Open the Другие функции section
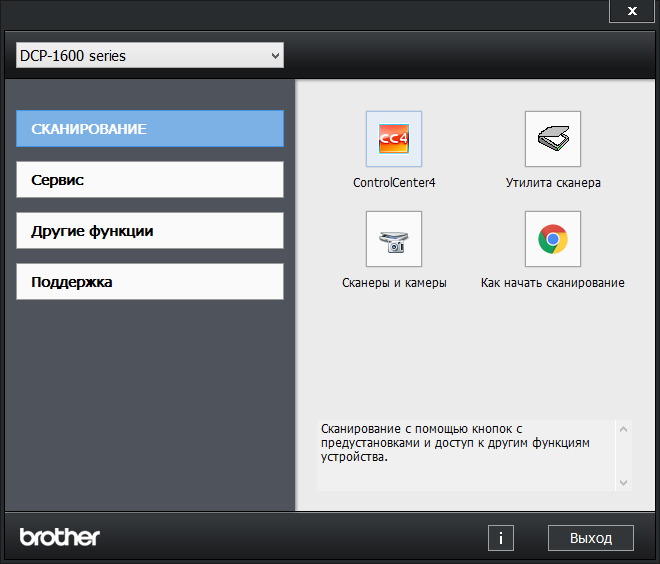Image resolution: width=660 pixels, height=564 pixels. click(x=150, y=231)
